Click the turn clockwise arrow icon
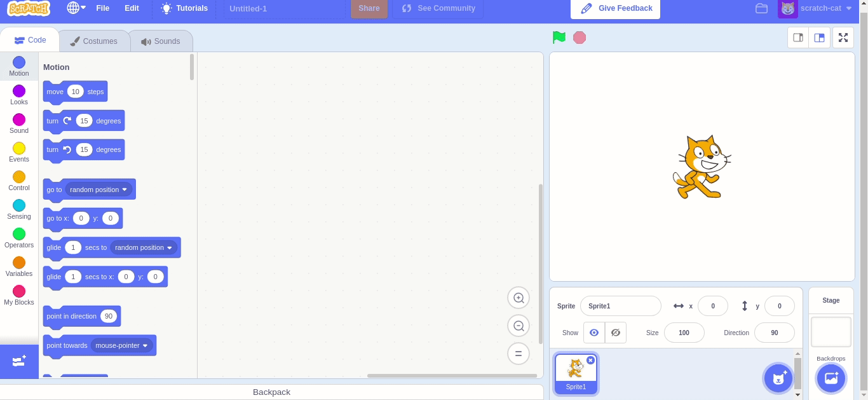 (67, 120)
